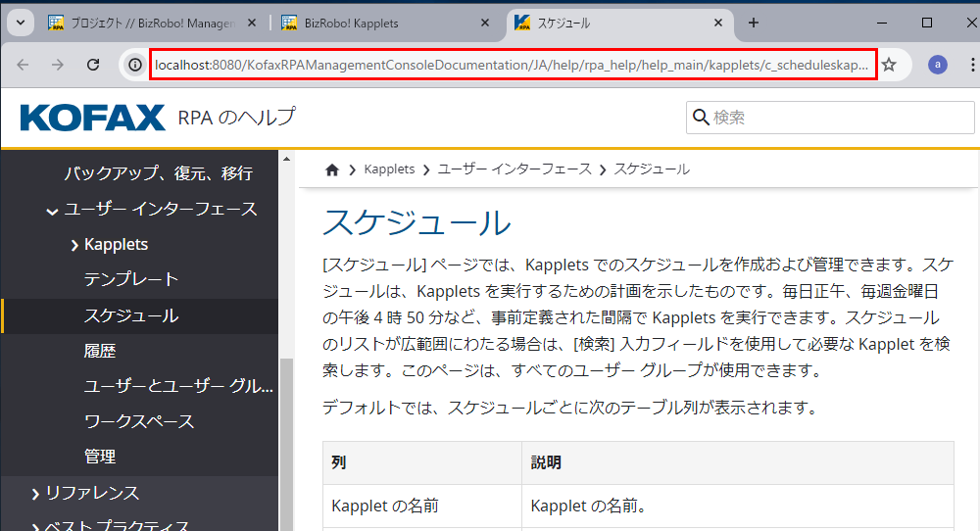Click the RPA favicon on Kapplets tab

tap(289, 24)
